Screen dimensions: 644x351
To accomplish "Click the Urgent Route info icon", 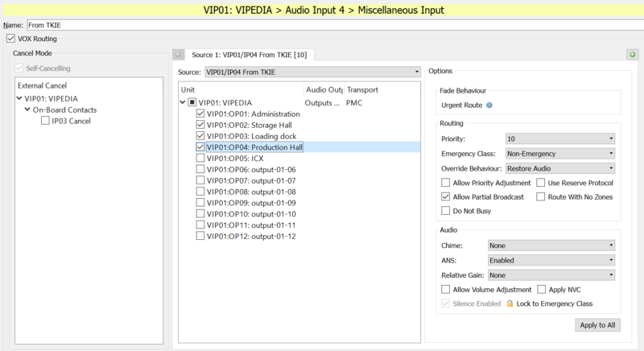I will 489,105.
